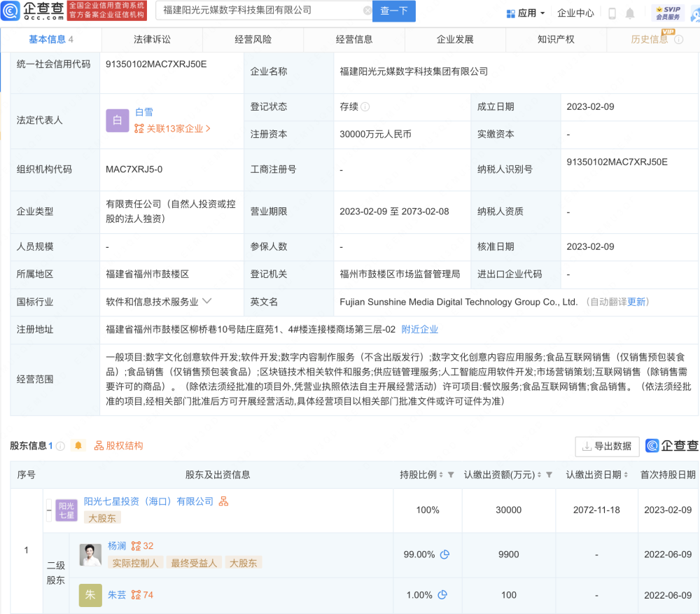The image size is (700, 614).
Task: Switch to the 知识产权 tab
Action: pos(556,39)
